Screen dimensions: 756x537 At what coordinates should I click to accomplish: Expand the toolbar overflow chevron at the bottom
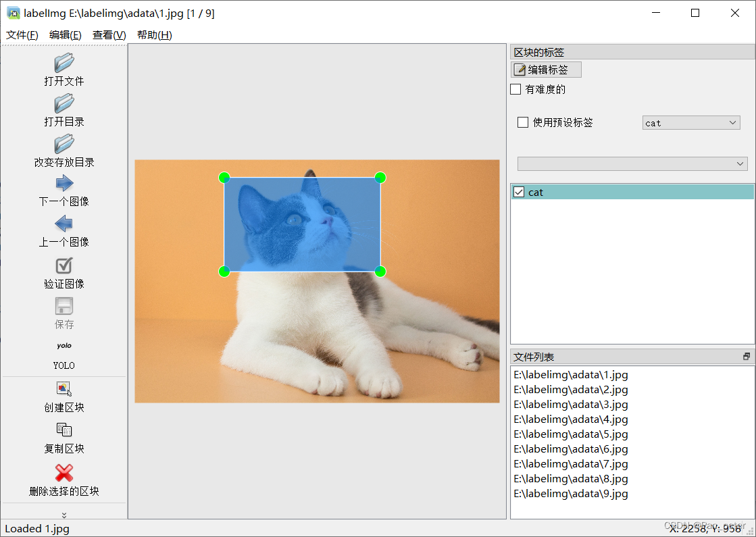pos(64,515)
